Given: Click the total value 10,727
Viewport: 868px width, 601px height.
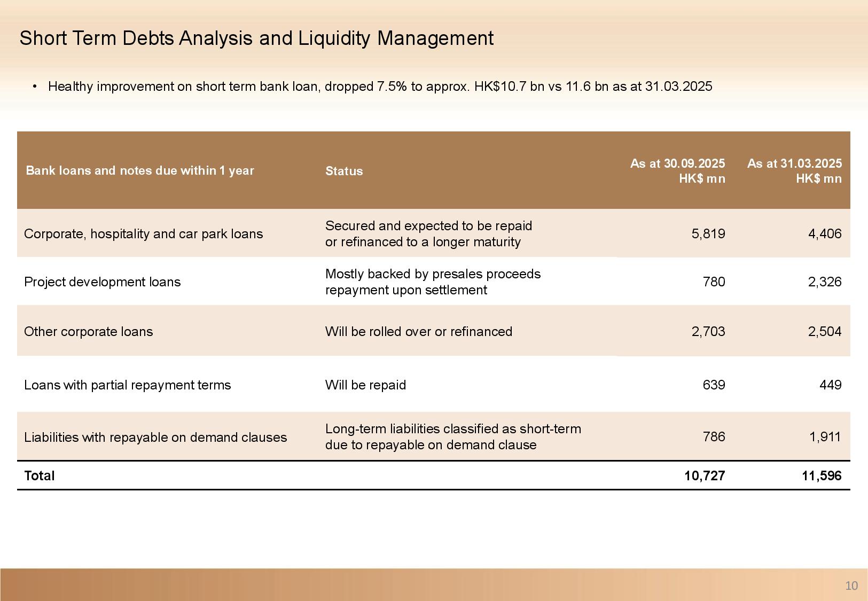Looking at the screenshot, I should 704,476.
